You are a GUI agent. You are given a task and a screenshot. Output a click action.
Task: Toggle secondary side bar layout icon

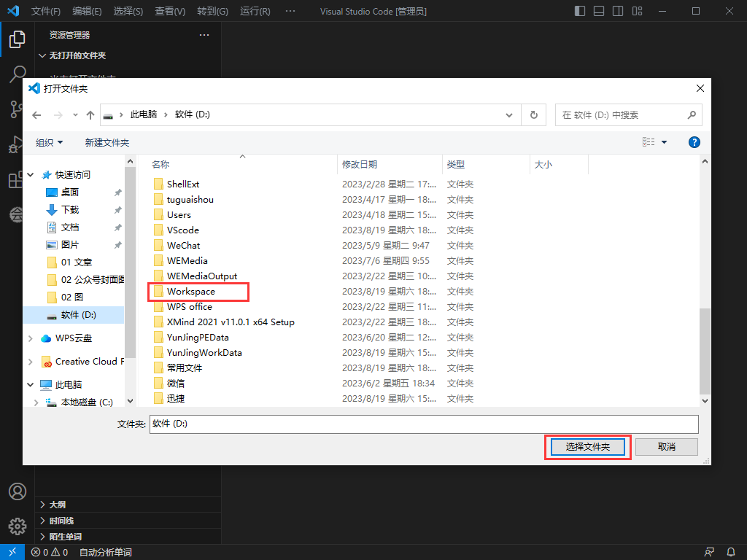click(x=618, y=11)
